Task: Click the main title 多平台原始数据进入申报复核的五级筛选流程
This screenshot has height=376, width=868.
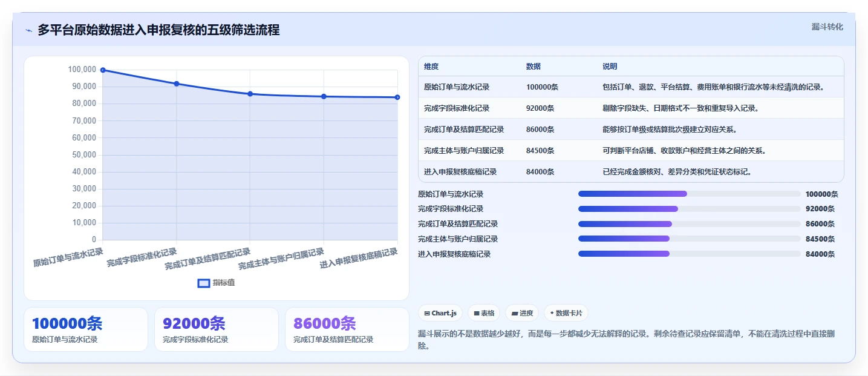Action: 158,30
